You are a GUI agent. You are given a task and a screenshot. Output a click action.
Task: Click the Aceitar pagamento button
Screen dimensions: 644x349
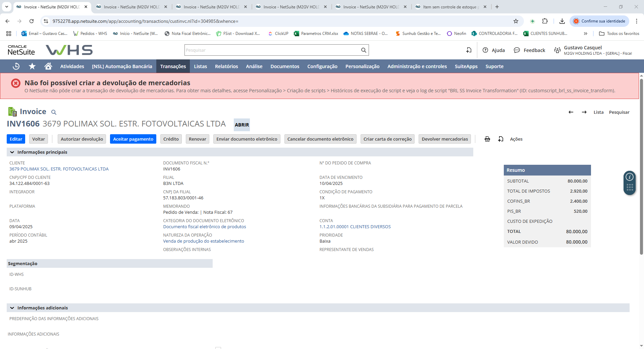pyautogui.click(x=133, y=139)
